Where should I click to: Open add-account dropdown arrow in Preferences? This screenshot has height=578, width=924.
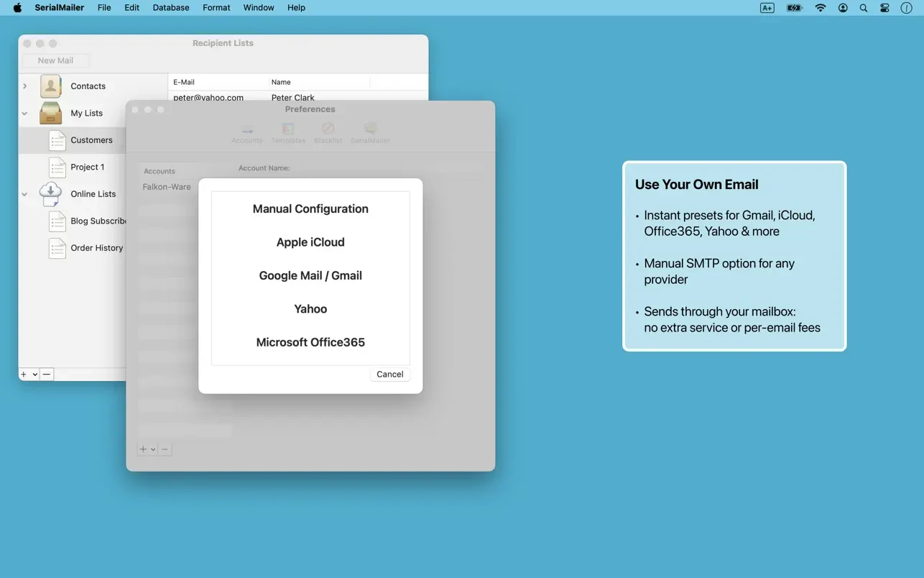pos(153,449)
